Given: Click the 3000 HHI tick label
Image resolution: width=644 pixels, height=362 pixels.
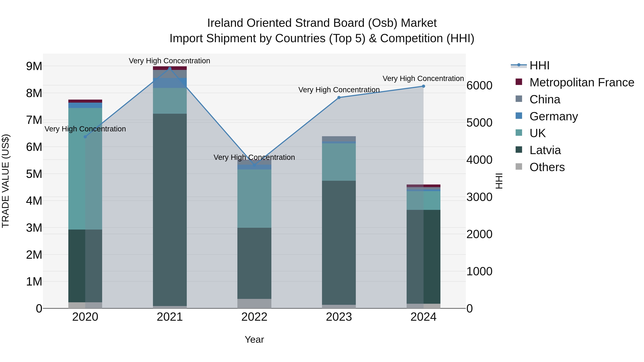Looking at the screenshot, I should click(479, 197).
